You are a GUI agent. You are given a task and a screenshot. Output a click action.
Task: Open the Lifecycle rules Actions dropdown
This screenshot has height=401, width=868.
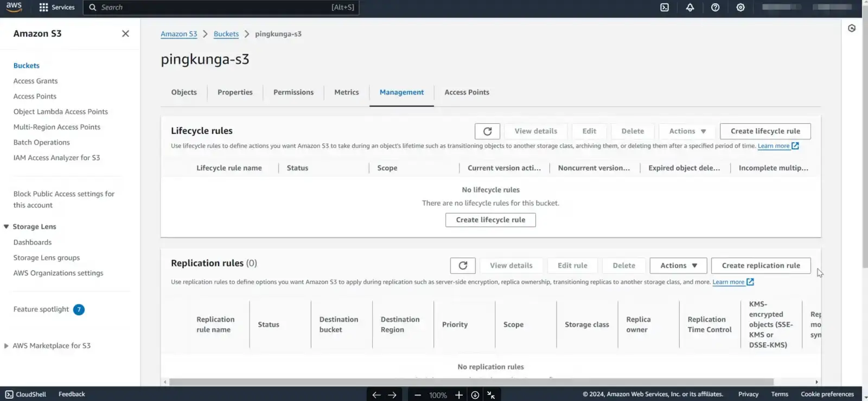point(687,131)
